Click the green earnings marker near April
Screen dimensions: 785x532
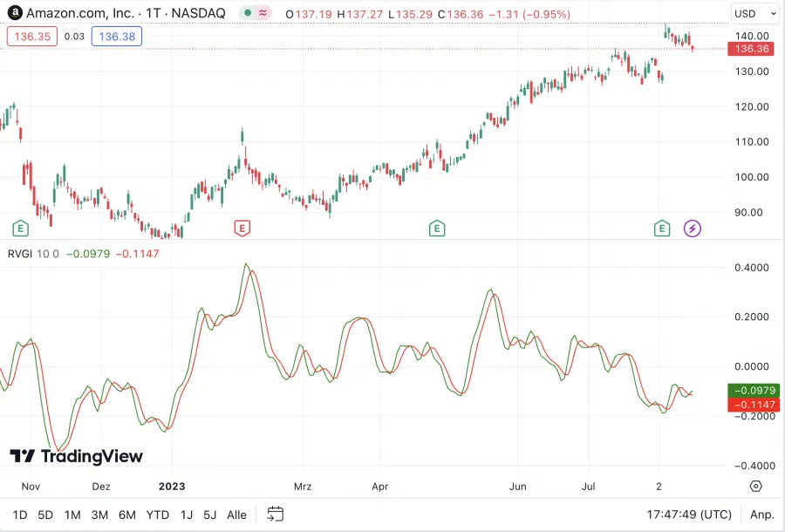pos(437,228)
